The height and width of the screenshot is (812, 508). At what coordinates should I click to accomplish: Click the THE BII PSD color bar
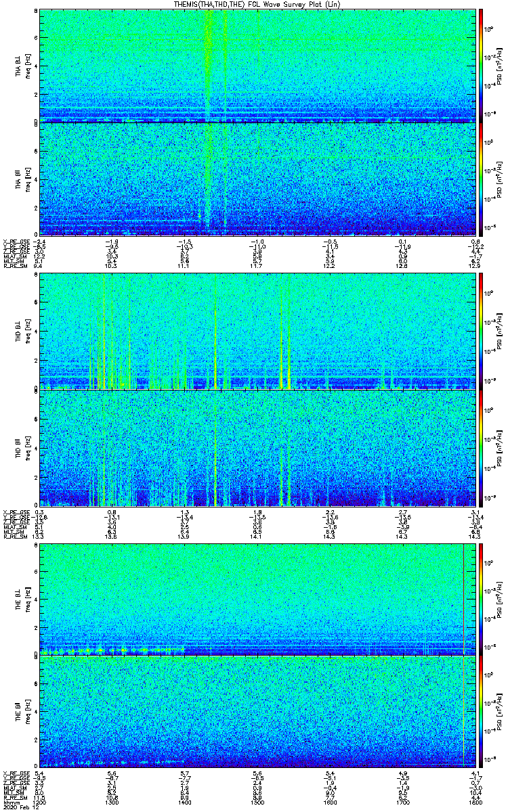point(481,712)
